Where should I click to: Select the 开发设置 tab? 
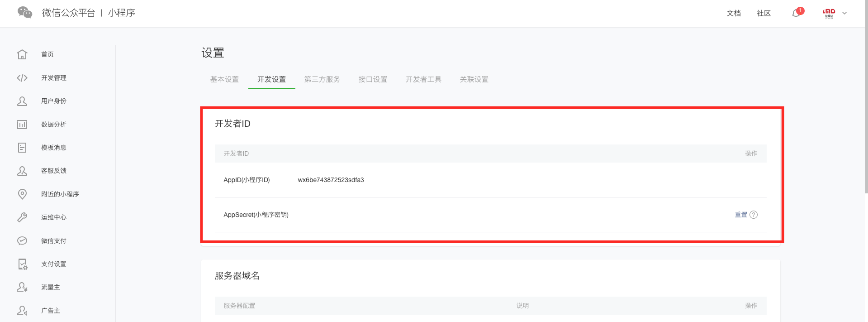click(271, 79)
